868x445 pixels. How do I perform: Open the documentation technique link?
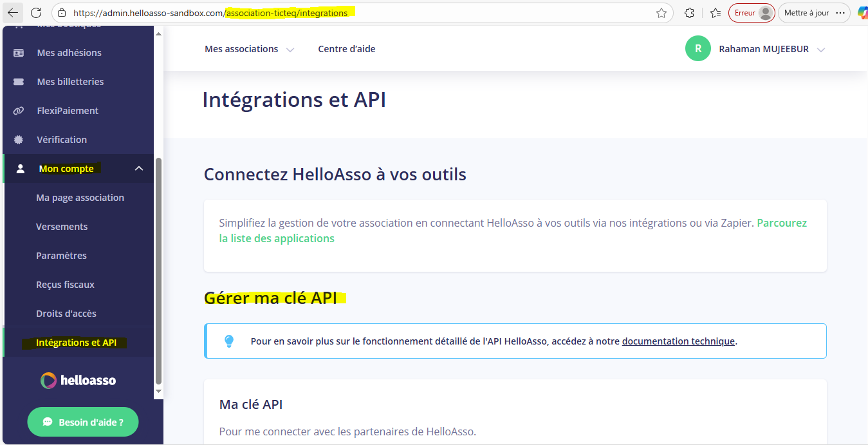(678, 341)
